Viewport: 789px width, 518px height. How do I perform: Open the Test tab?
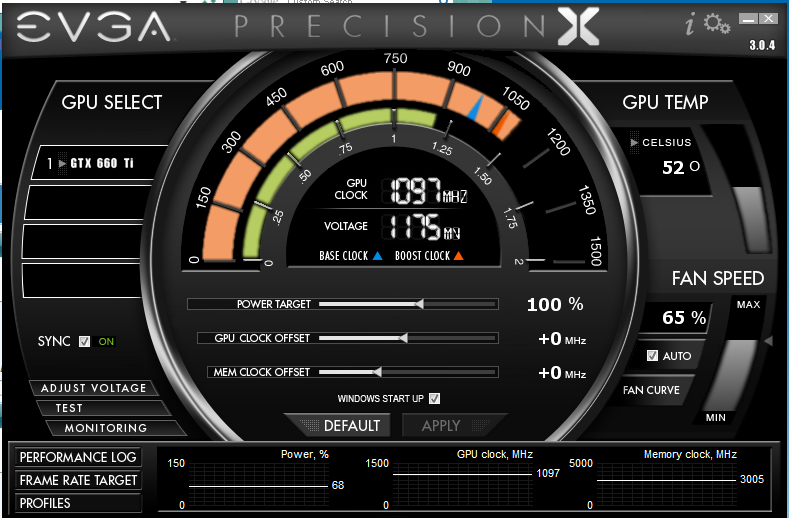point(101,408)
